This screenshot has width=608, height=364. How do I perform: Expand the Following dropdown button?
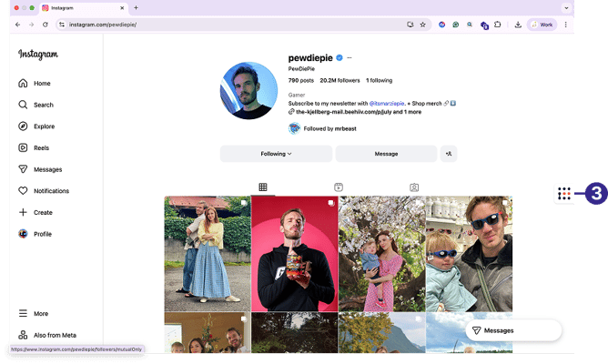point(276,154)
